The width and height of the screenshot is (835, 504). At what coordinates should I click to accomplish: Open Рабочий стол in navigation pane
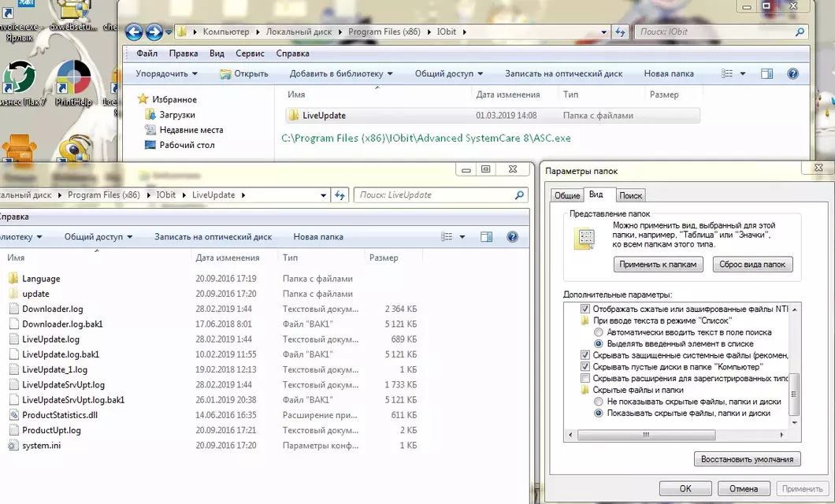pyautogui.click(x=180, y=145)
